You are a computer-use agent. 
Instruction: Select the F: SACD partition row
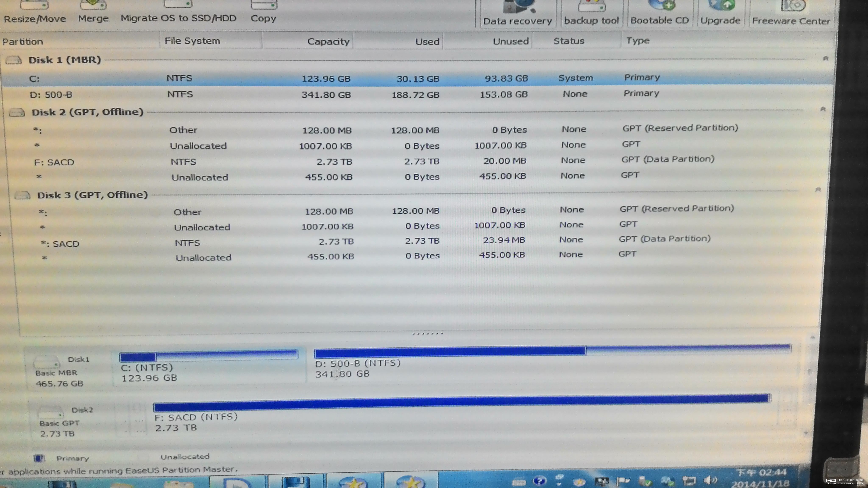[418, 161]
